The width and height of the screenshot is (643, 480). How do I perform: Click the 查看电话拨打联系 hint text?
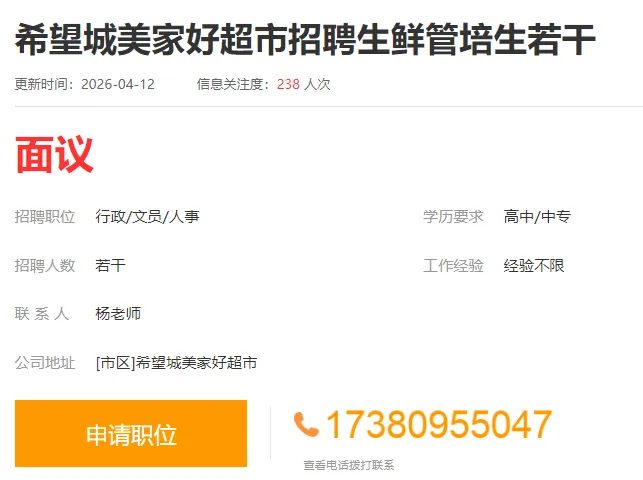coord(349,465)
